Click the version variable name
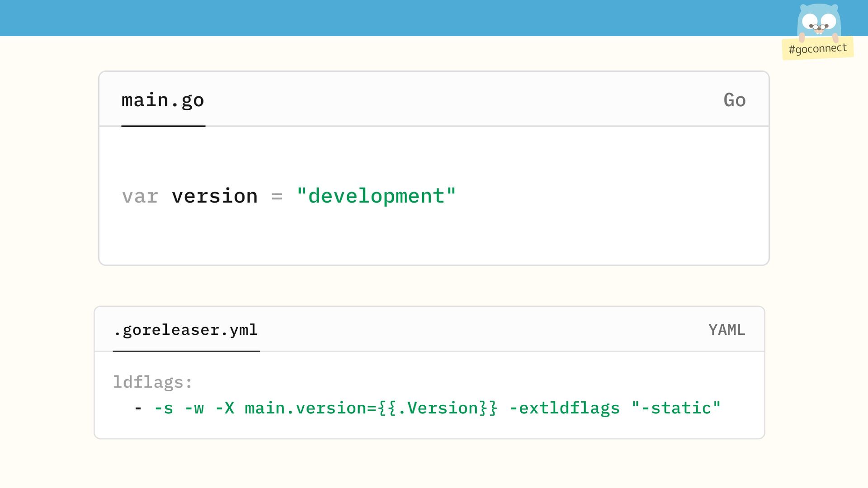 point(215,196)
